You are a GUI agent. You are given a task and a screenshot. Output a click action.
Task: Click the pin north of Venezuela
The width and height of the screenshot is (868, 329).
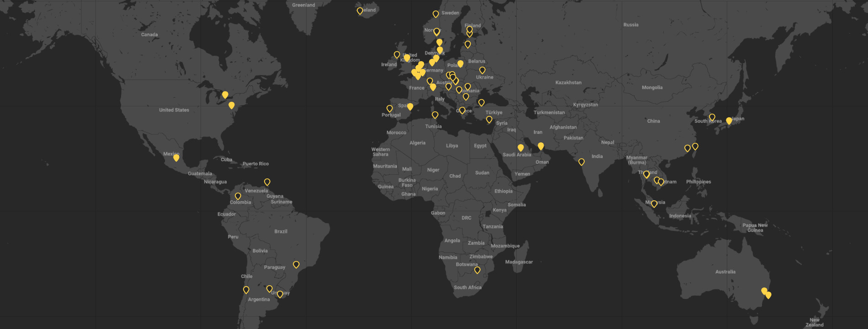pos(267,182)
